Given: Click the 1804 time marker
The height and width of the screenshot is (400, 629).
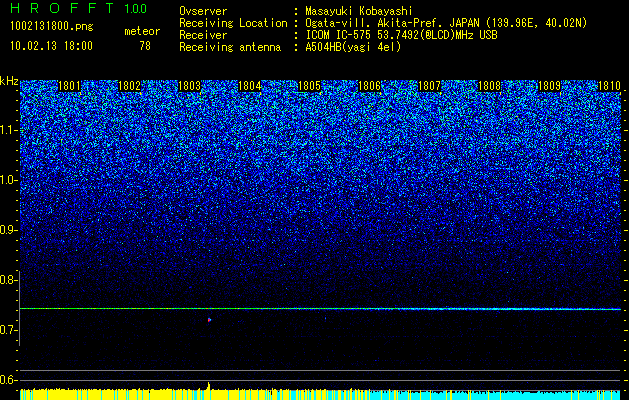Looking at the screenshot, I should (x=250, y=86).
